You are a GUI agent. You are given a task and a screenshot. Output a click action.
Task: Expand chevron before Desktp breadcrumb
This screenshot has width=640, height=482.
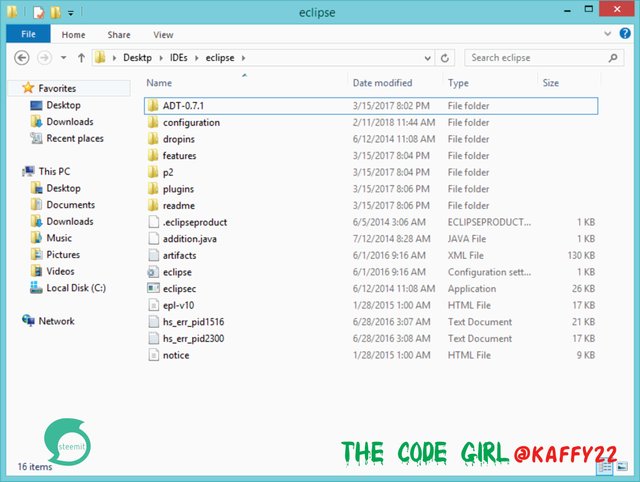[x=114, y=58]
